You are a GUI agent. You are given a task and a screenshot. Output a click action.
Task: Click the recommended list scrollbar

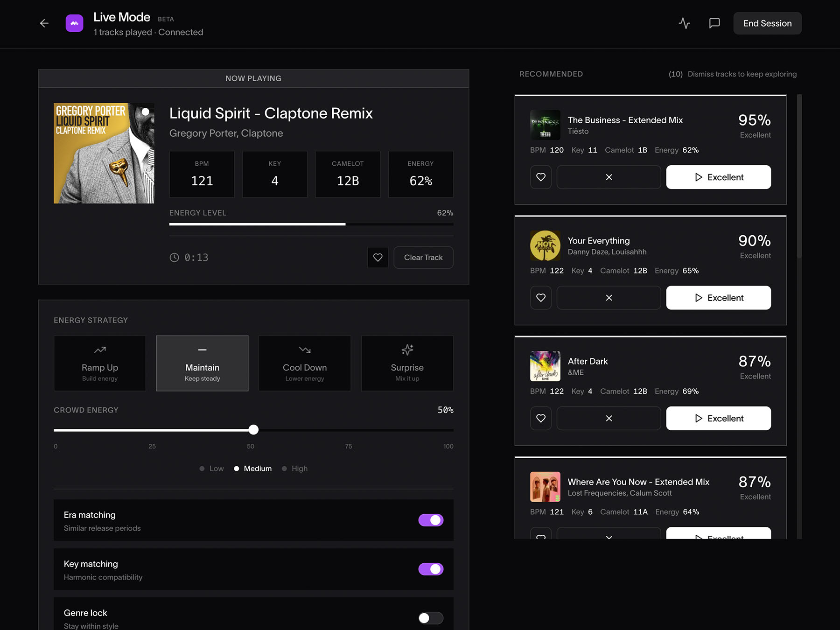(x=799, y=176)
